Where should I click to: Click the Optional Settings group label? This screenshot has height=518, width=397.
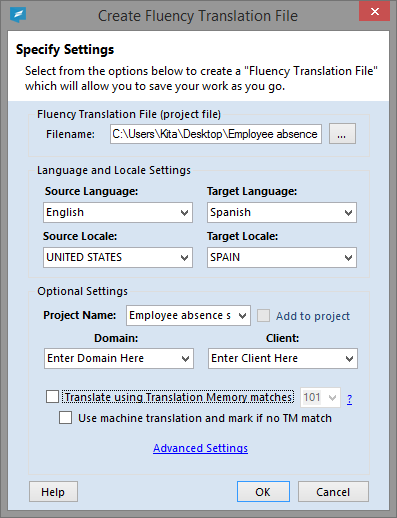82,291
